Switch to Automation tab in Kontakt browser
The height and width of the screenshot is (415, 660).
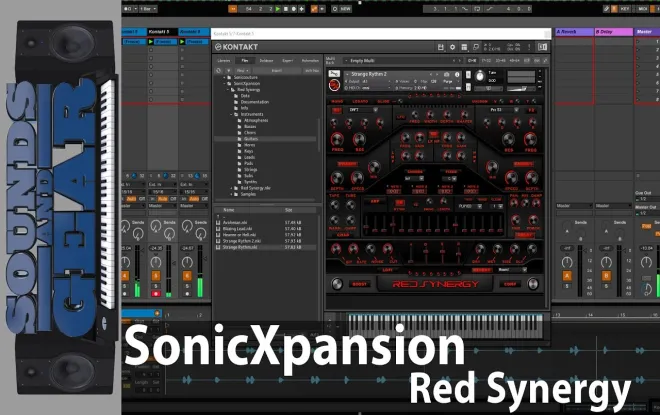[310, 61]
